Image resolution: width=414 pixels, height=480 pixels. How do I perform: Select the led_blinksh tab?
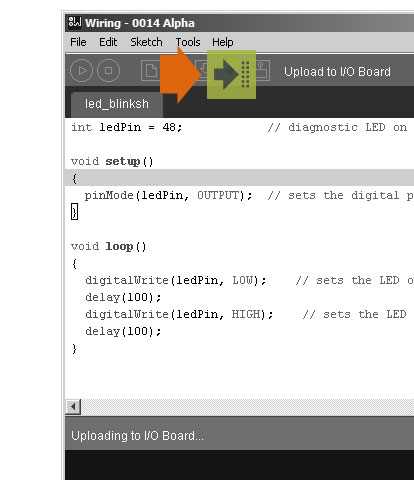click(117, 104)
